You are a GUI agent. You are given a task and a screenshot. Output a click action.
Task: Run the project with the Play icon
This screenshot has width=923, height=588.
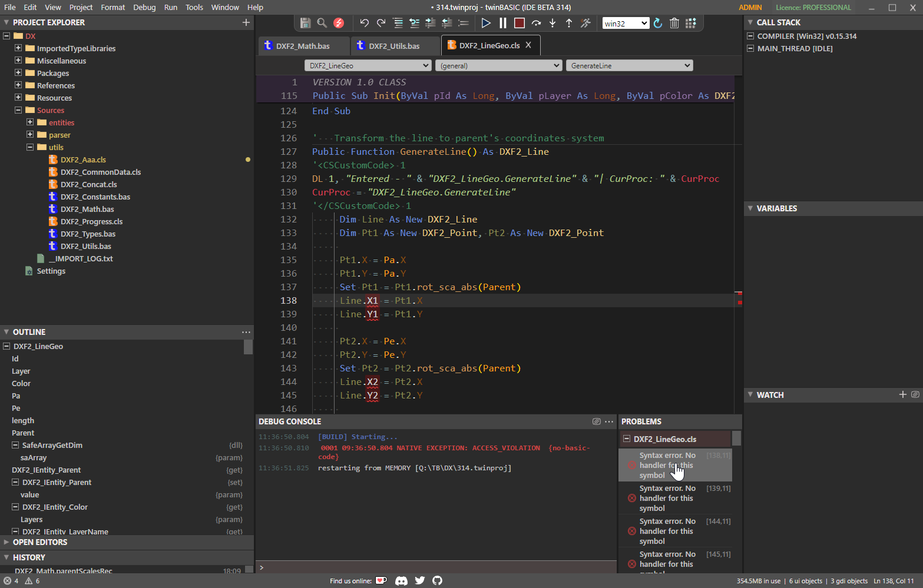(486, 23)
